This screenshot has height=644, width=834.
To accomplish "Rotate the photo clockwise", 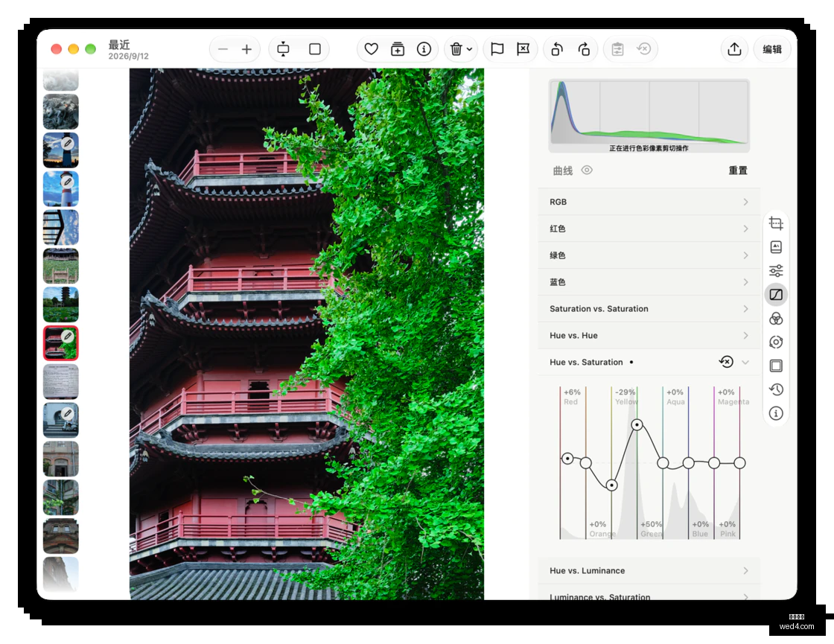I will [x=584, y=49].
